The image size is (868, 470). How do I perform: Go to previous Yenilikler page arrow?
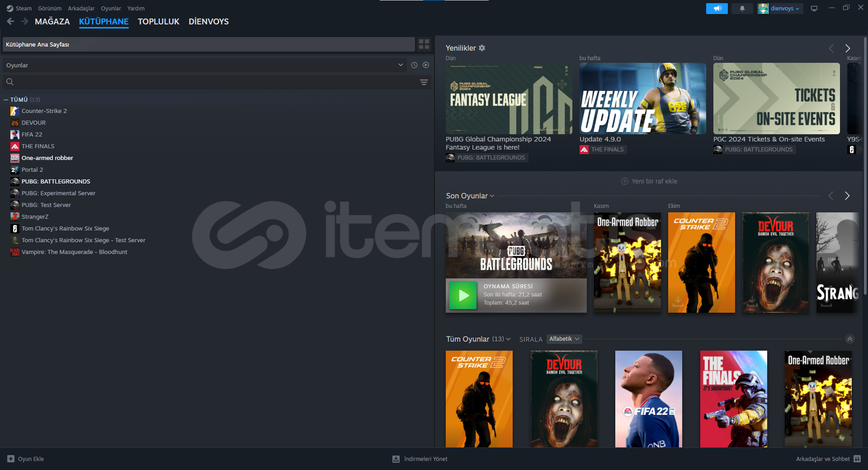point(831,48)
